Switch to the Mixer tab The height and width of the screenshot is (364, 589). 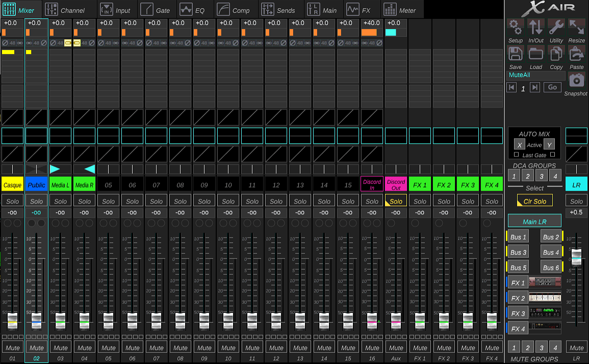(x=19, y=9)
